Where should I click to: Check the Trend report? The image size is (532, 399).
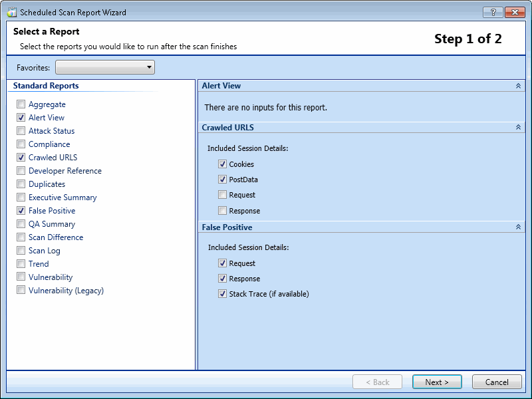pos(20,264)
